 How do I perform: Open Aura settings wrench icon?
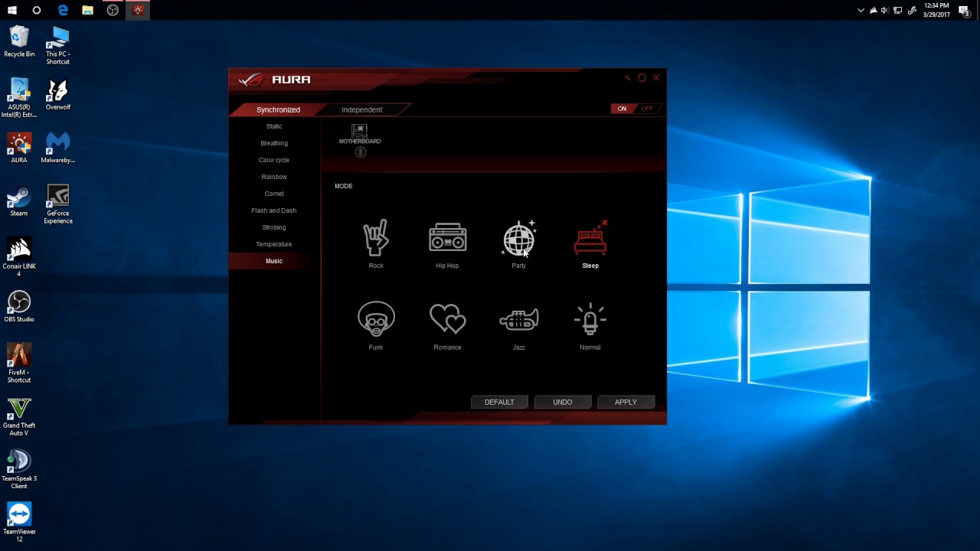tap(628, 77)
